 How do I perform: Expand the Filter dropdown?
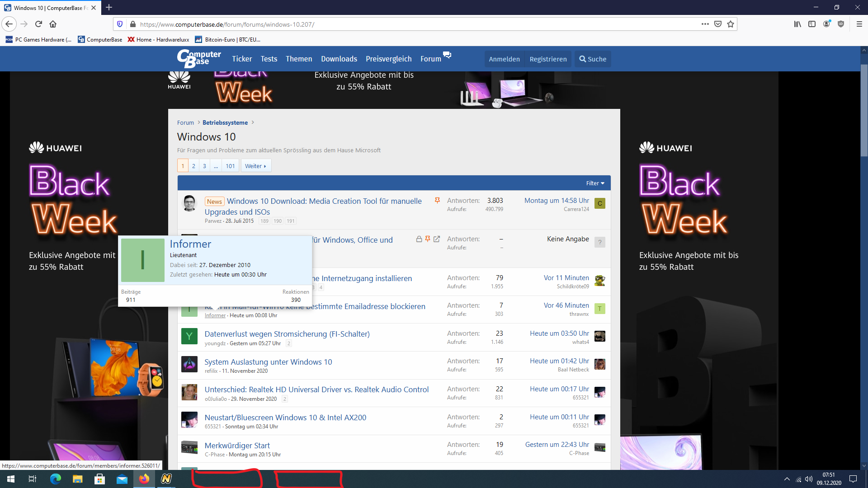[x=595, y=183]
